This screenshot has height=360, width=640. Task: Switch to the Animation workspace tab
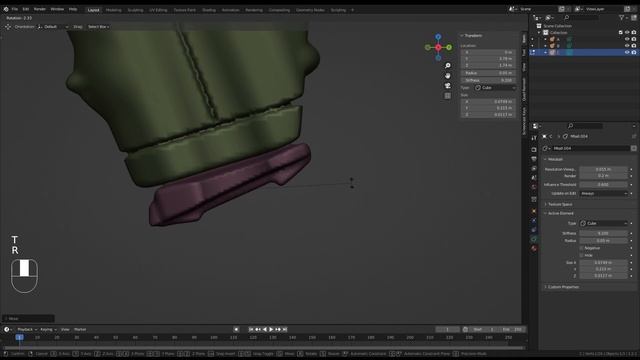[x=230, y=10]
